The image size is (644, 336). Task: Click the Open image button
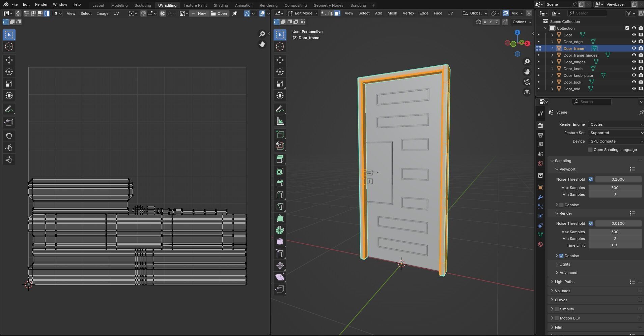(x=219, y=13)
